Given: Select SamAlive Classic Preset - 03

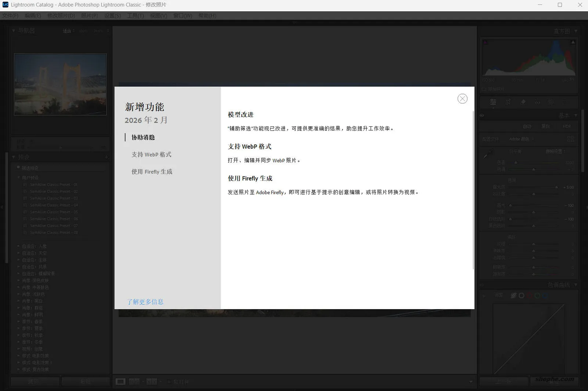Looking at the screenshot, I should pos(53,198).
